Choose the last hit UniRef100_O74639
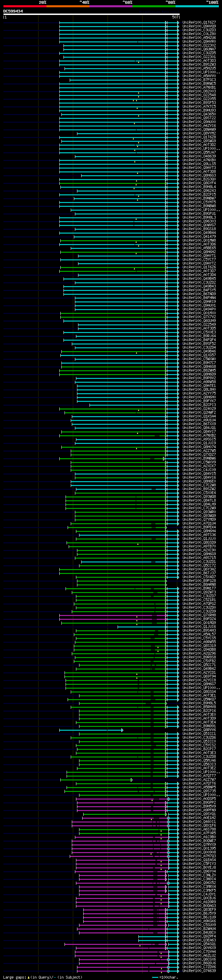 199,971
